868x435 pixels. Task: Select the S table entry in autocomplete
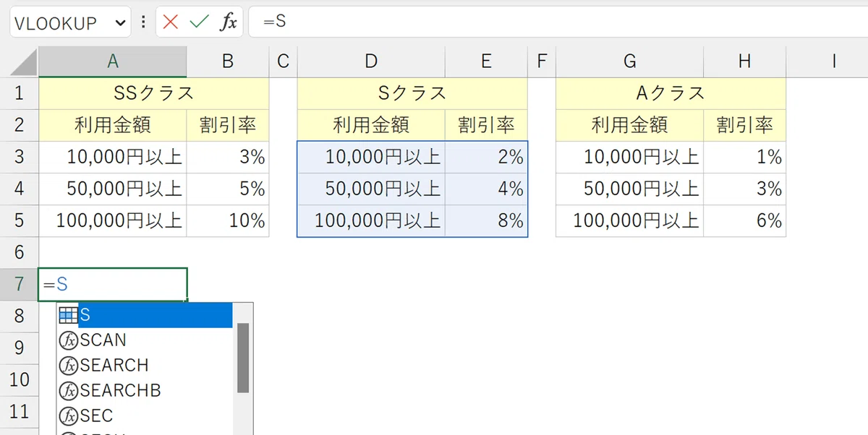pyautogui.click(x=145, y=315)
